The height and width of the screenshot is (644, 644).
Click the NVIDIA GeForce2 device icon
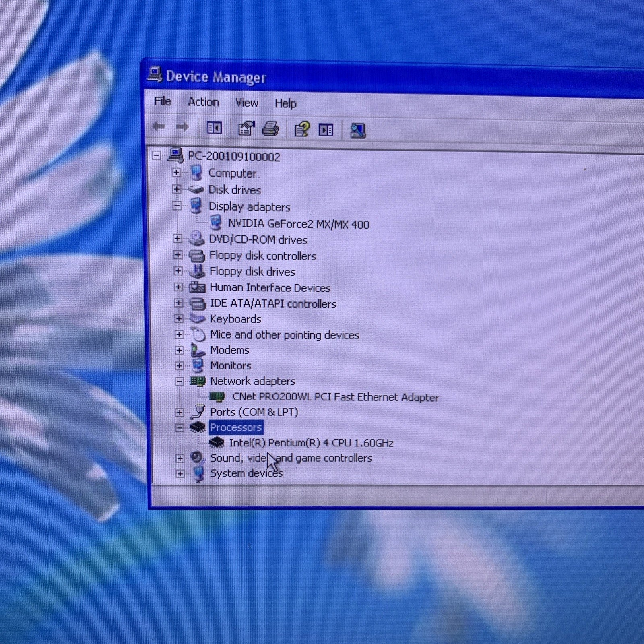point(216,222)
